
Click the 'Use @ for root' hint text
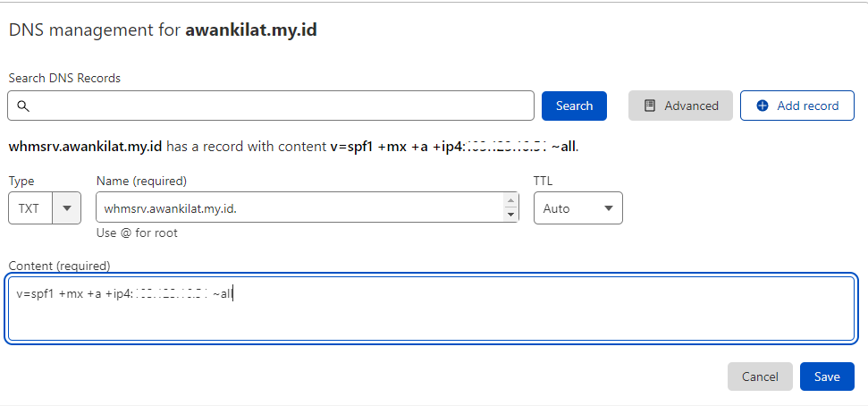click(x=137, y=233)
